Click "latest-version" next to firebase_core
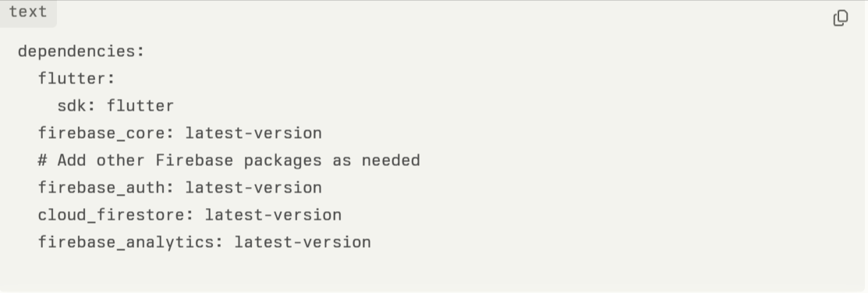Viewport: 868px width, 293px height. pos(253,133)
